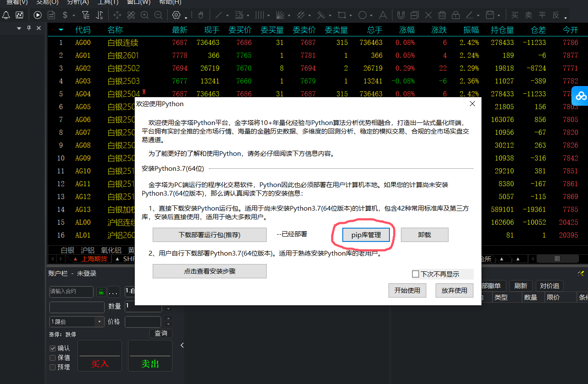Screen dimensions: 588x384
Task: Click the red 买入 buy button
Action: tap(100, 356)
